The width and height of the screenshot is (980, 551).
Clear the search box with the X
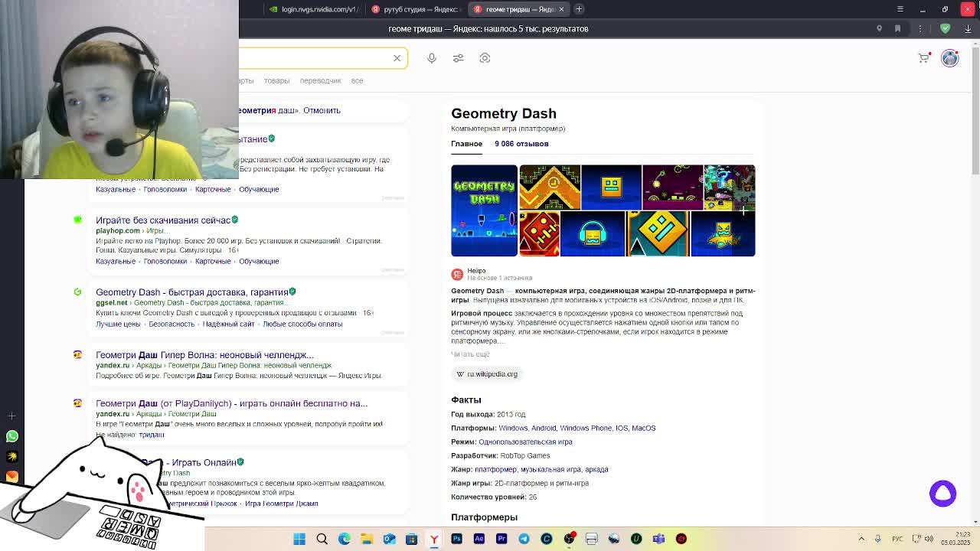(397, 58)
